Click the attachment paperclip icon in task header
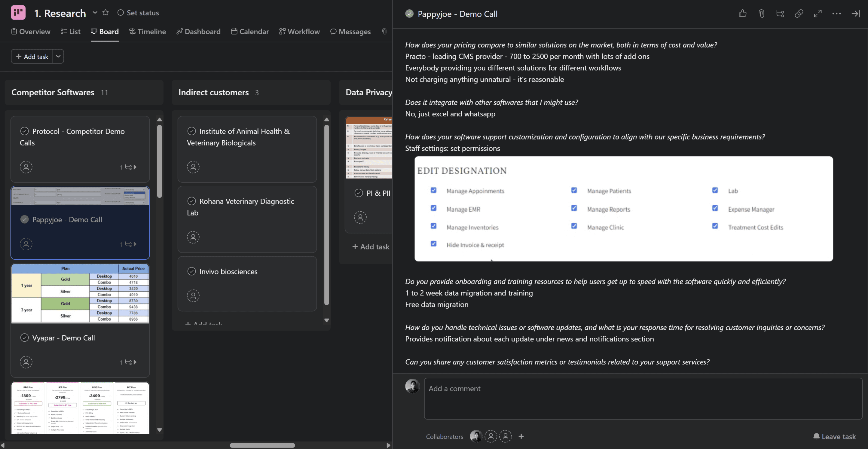 pos(761,14)
